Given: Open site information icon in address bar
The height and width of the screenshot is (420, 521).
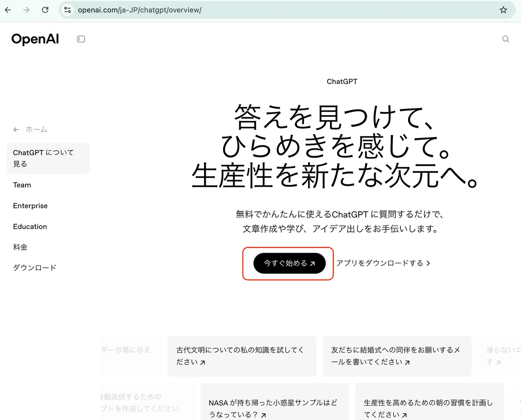Looking at the screenshot, I should 67,10.
